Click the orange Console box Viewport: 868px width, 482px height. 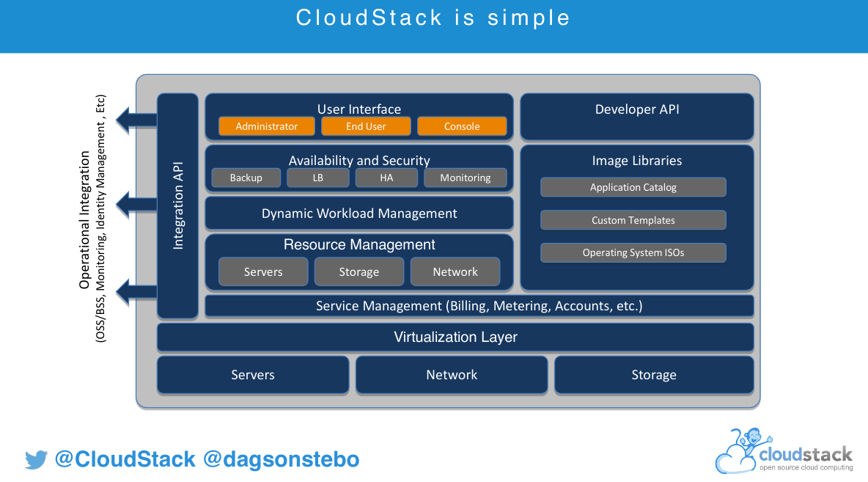pyautogui.click(x=462, y=126)
